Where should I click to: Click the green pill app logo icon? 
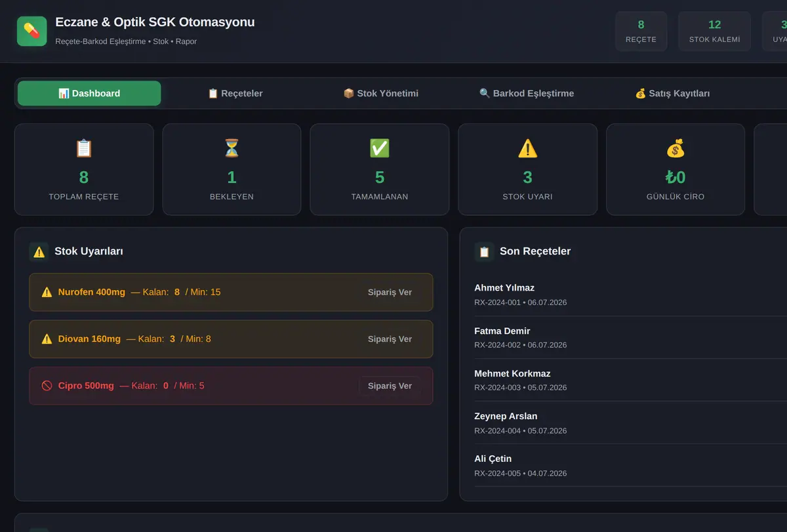click(x=31, y=31)
